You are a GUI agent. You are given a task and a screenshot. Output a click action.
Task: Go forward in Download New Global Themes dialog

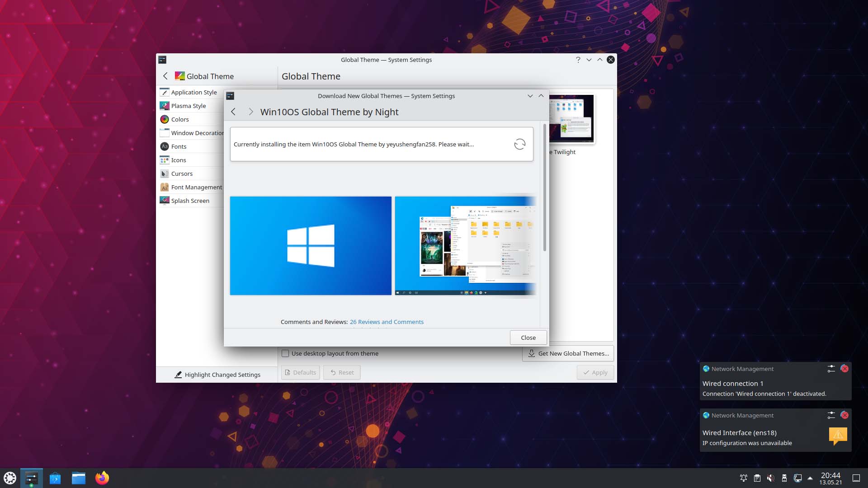[251, 112]
